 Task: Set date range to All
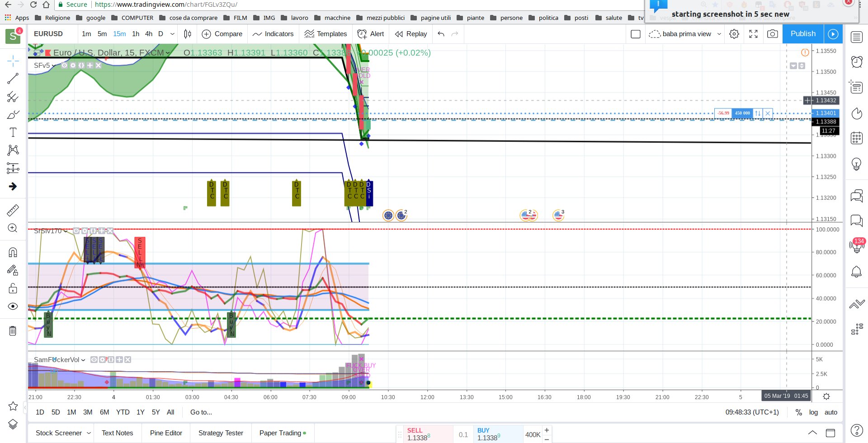point(170,412)
